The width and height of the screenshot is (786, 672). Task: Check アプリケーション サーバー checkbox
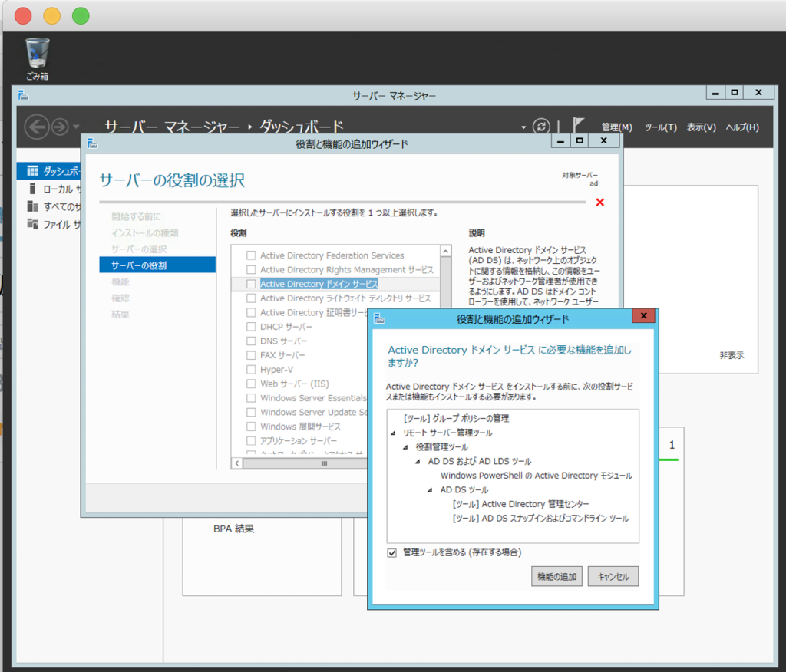tap(251, 440)
